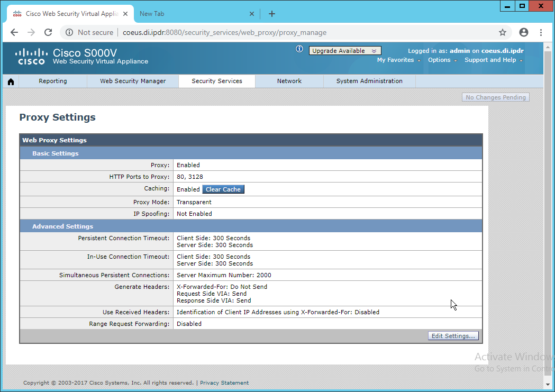Open the Network menu
The height and width of the screenshot is (392, 555).
pos(289,81)
